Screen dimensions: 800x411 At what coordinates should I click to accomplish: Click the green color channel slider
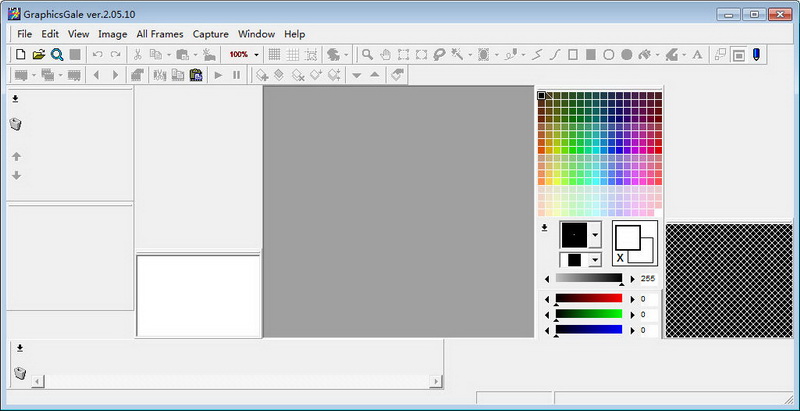tap(589, 314)
